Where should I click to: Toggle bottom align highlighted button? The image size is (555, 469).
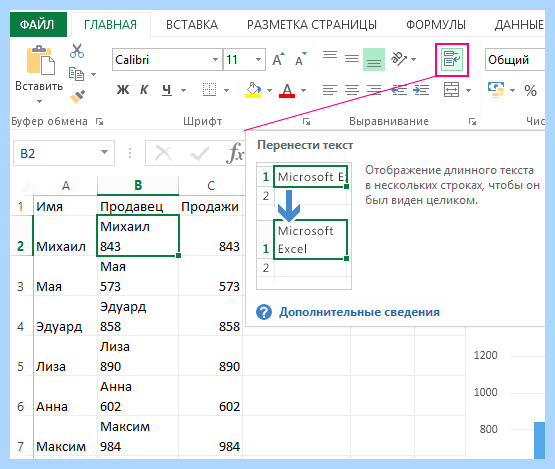(x=374, y=59)
